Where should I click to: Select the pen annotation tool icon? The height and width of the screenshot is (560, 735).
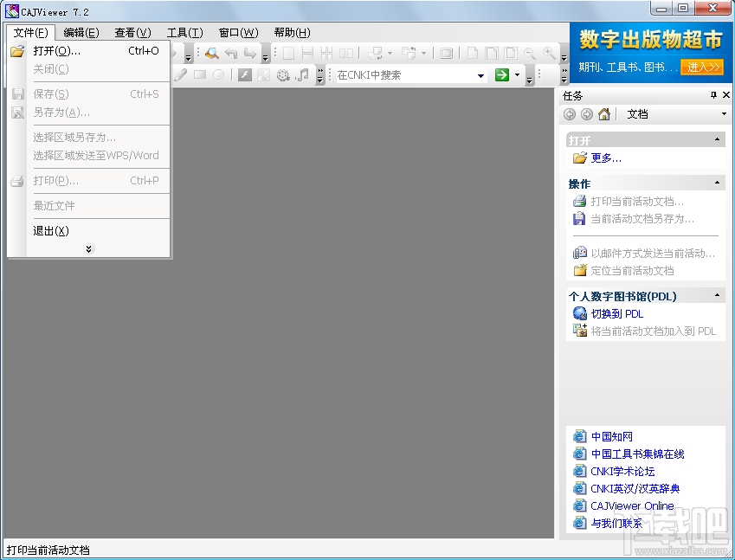tap(183, 74)
